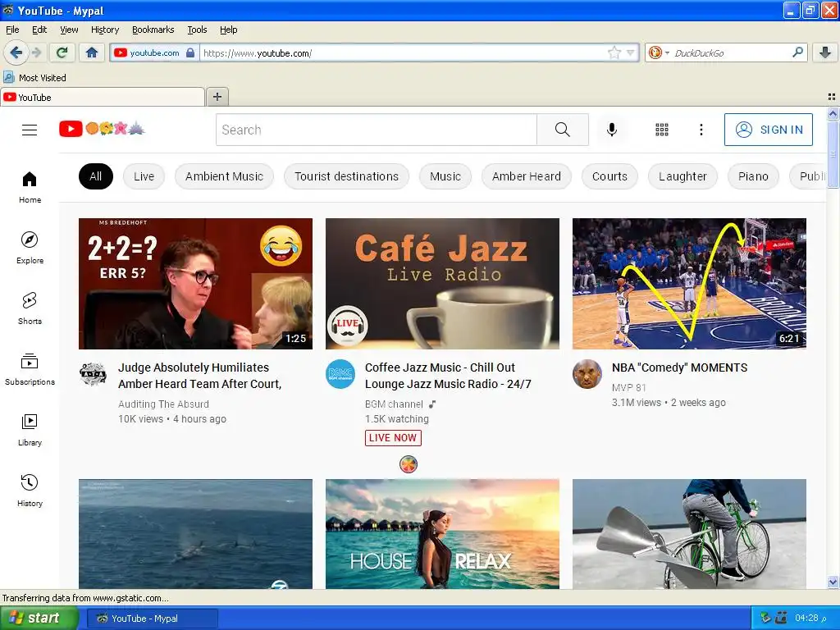The width and height of the screenshot is (840, 630).
Task: Click the browser Home button
Action: pos(92,52)
